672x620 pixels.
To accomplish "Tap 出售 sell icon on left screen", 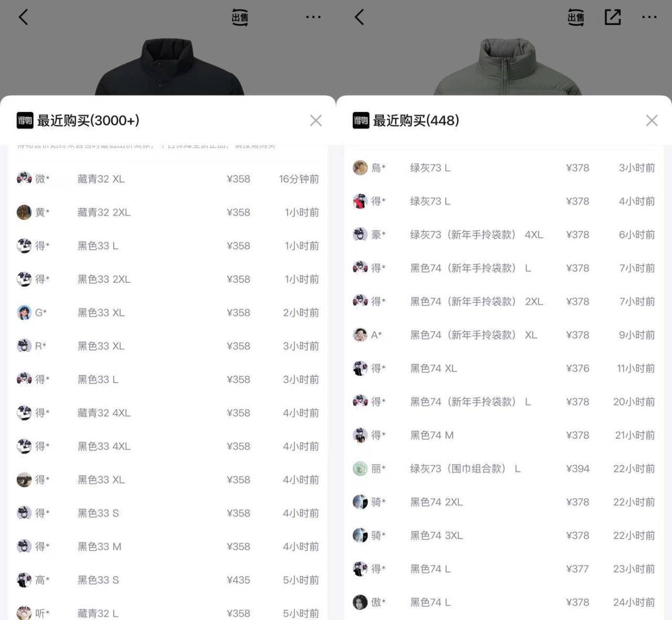I will coord(240,17).
